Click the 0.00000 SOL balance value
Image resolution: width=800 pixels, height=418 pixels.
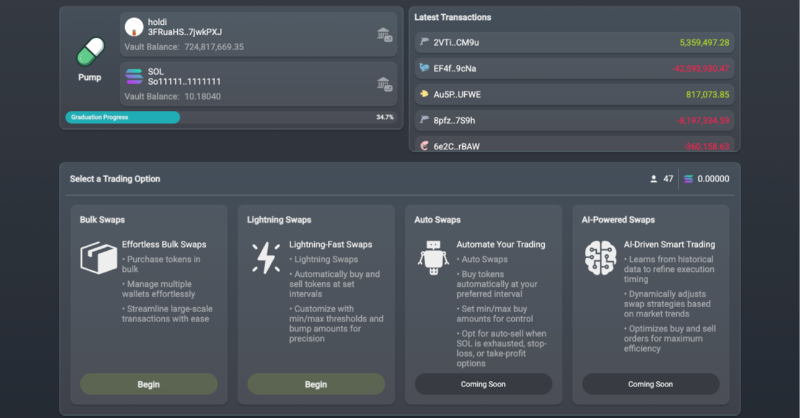tap(713, 179)
